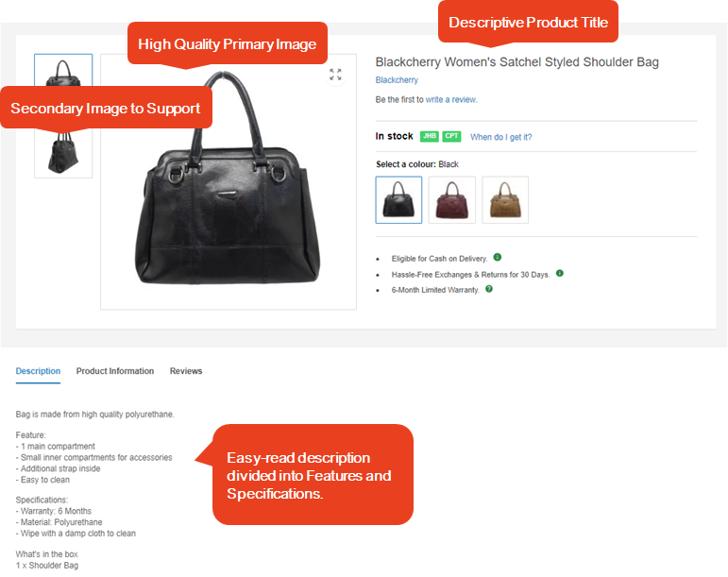Open Exchanges & Returns info icon

click(x=560, y=273)
